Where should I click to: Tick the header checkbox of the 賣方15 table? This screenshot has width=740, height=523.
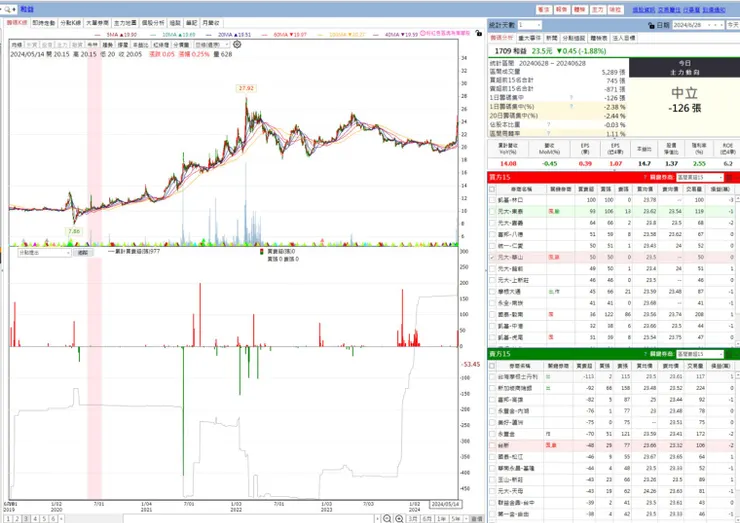(x=492, y=366)
